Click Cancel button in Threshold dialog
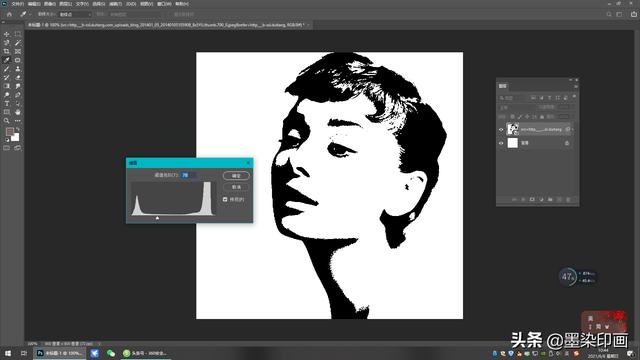The image size is (640, 360). 236,187
